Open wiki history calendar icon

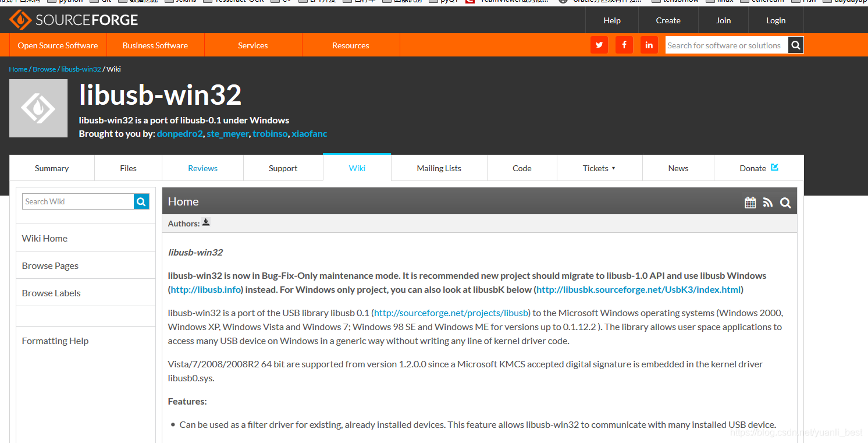click(750, 202)
